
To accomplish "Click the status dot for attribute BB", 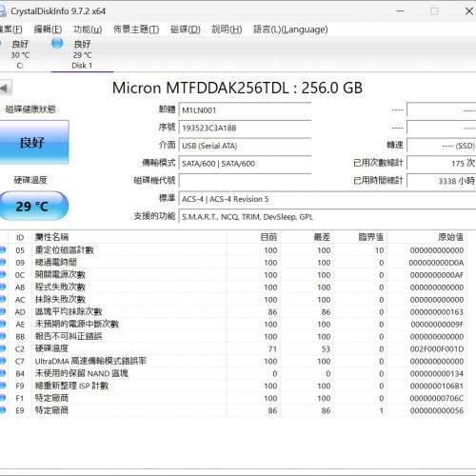I will tap(3, 336).
